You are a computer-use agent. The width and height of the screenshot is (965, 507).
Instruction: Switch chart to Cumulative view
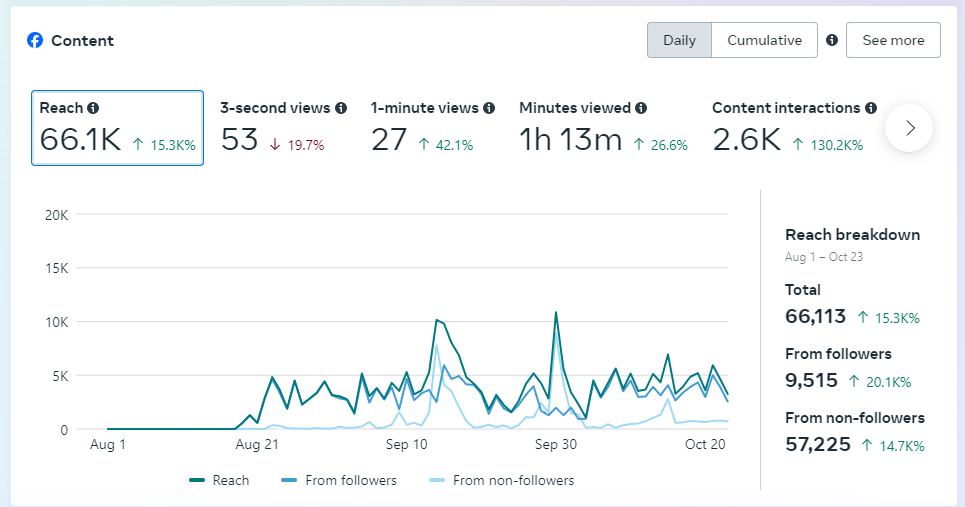pos(764,41)
